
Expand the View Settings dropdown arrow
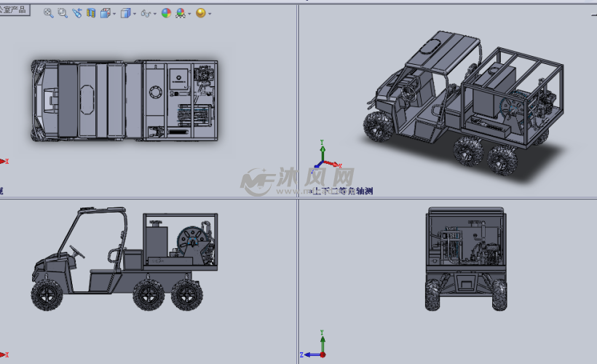210,14
